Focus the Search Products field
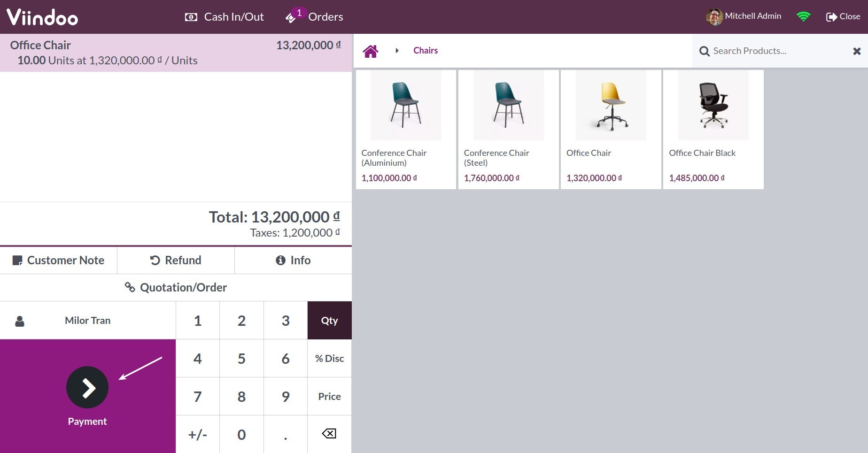This screenshot has width=868, height=453. point(780,51)
